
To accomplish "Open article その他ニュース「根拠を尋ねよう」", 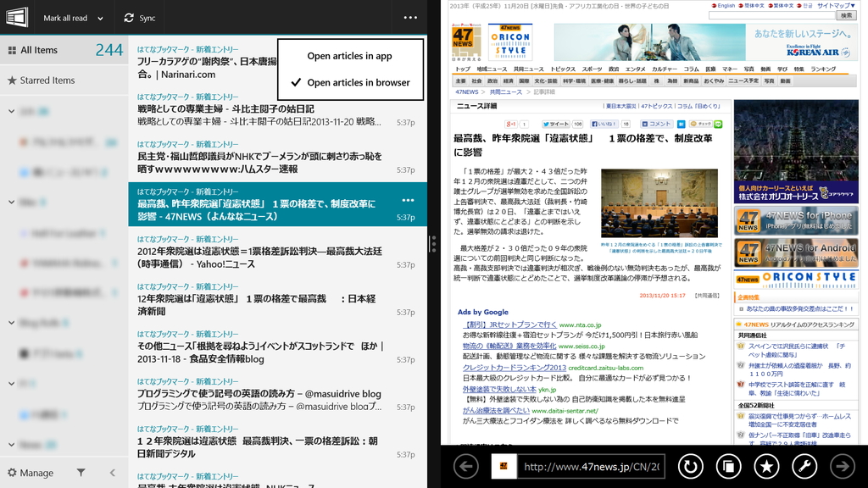I will tap(277, 348).
